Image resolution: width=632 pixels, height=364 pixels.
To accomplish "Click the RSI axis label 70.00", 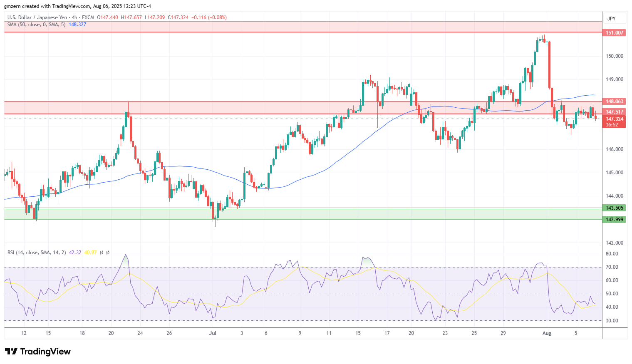I will (x=612, y=267).
